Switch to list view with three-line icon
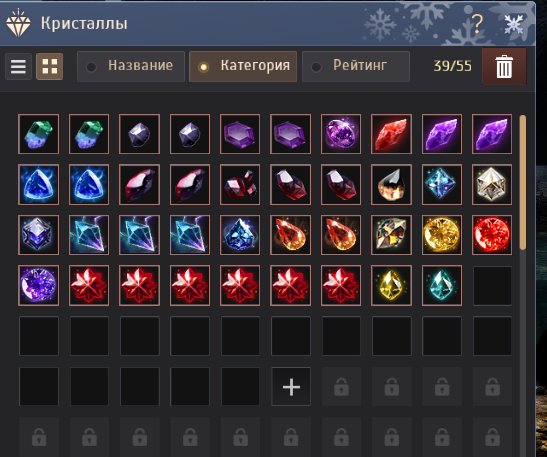The width and height of the screenshot is (547, 457). click(18, 66)
